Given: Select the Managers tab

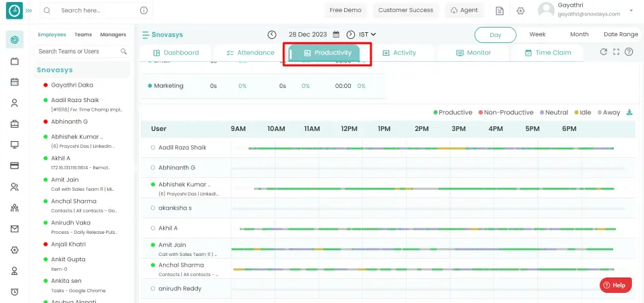Looking at the screenshot, I should pyautogui.click(x=113, y=34).
